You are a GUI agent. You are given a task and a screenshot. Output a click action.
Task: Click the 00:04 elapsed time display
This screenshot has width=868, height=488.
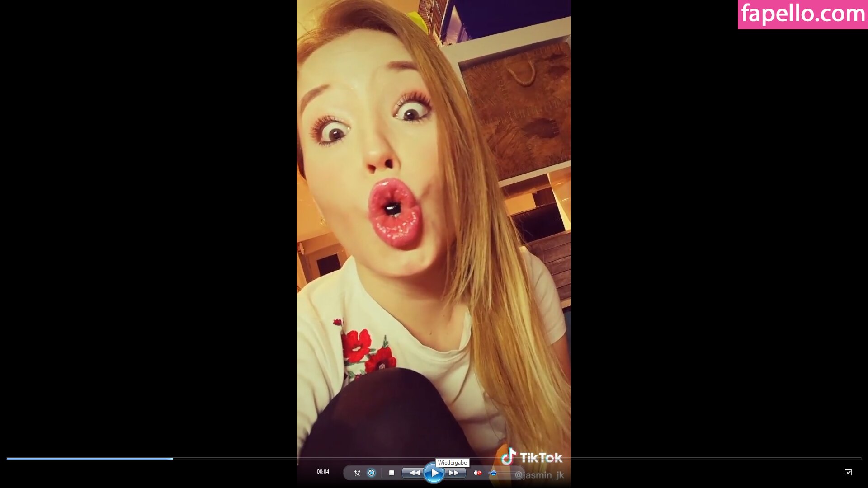323,472
